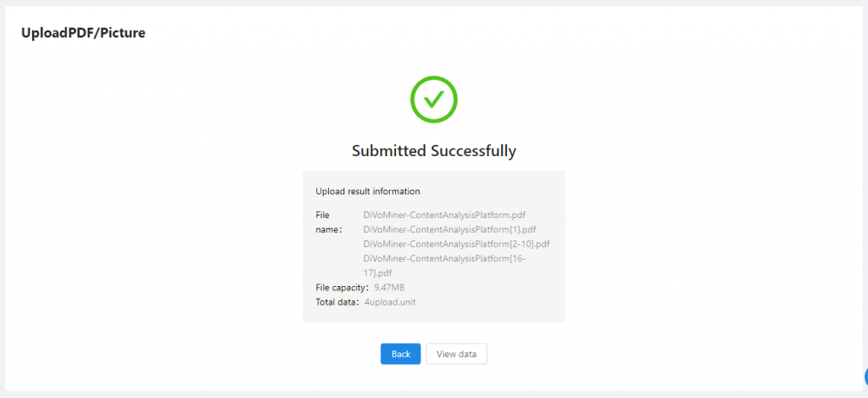
Task: Click the 4upload.unit total value
Action: tap(390, 302)
